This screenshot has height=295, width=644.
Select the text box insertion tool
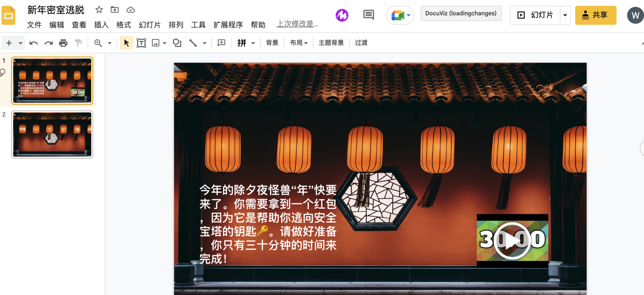coord(141,43)
